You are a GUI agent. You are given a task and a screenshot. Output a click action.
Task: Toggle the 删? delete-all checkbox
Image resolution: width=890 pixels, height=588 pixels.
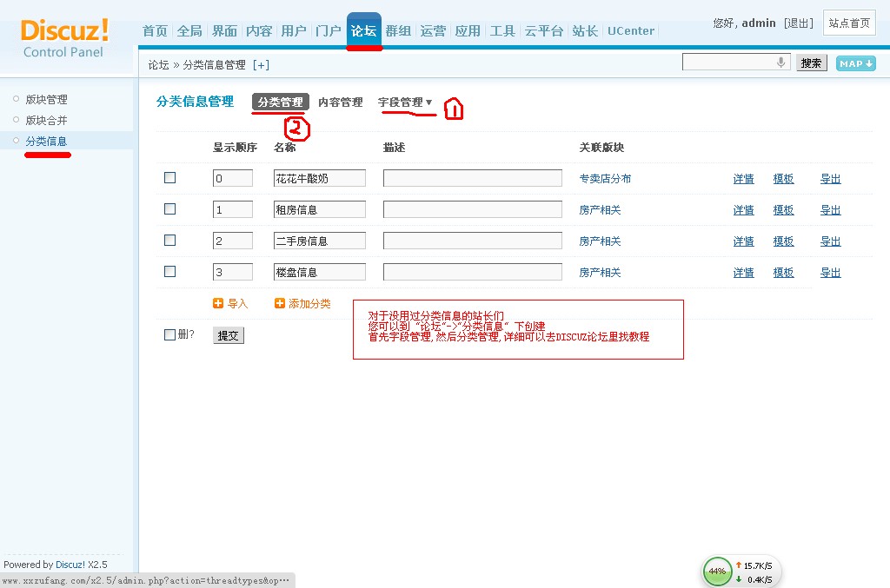tap(170, 335)
